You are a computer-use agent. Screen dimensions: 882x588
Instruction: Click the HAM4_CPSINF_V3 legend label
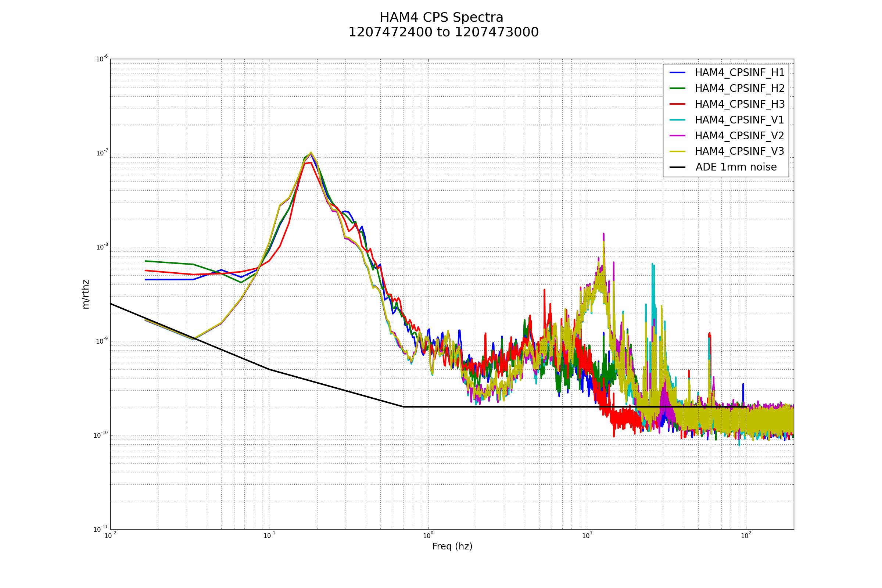(x=739, y=151)
